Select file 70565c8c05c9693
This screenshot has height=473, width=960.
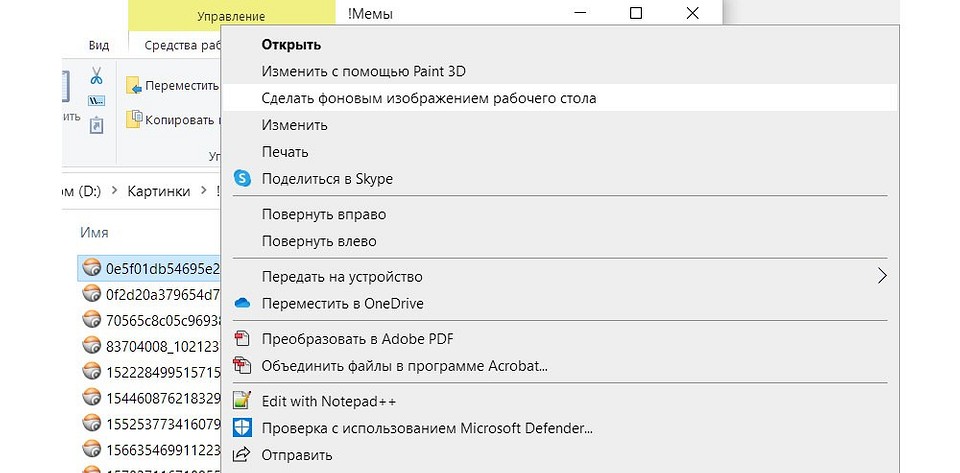[x=149, y=320]
